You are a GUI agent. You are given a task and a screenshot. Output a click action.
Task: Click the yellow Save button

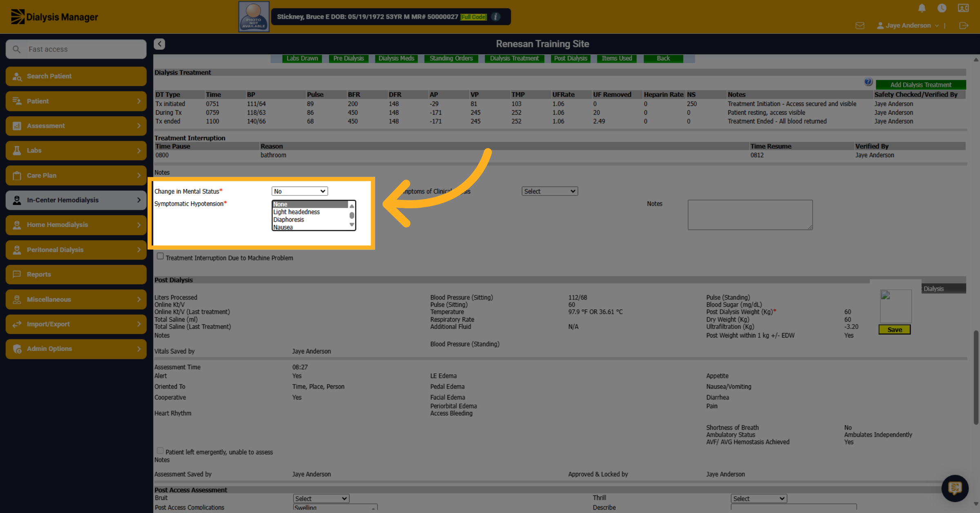[894, 330]
